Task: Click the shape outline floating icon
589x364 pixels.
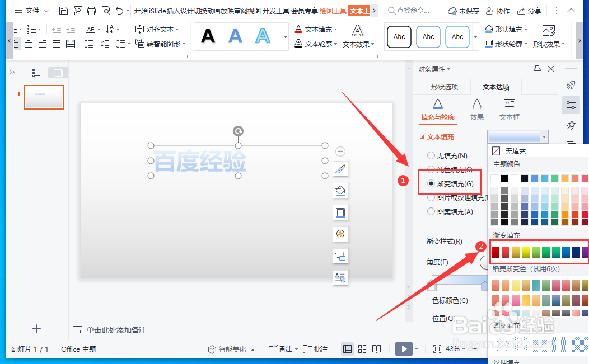Action: coord(340,212)
